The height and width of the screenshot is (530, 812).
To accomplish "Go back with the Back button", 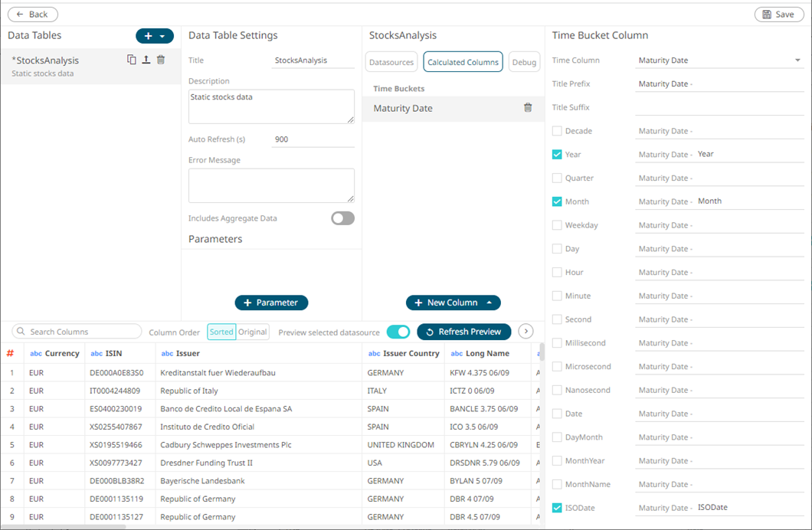I will (33, 15).
